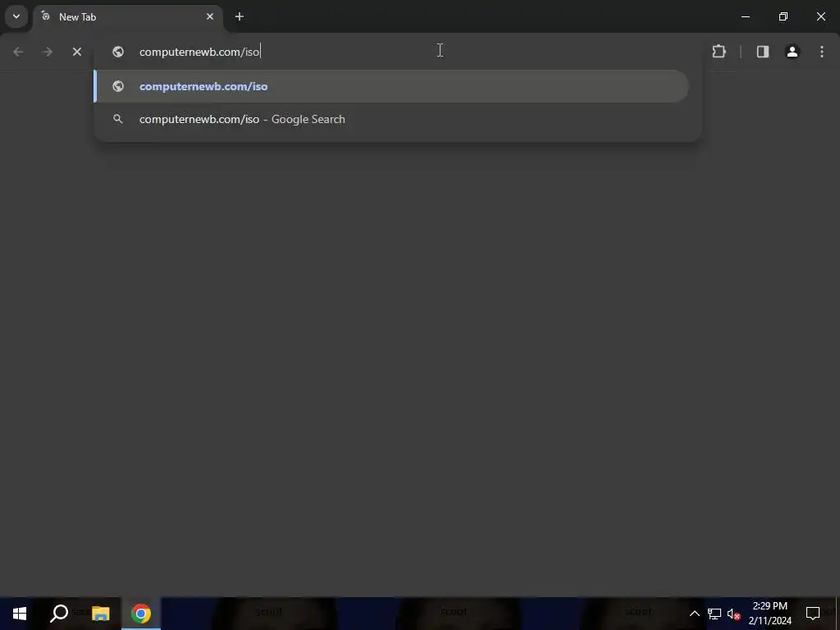Open the profile avatar menu
Viewport: 840px width, 630px height.
[x=792, y=52]
